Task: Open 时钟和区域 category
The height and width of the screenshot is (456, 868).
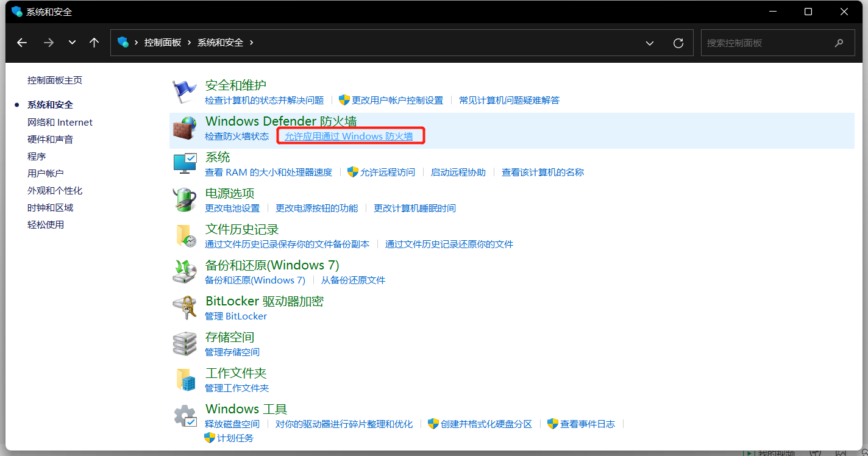Action: point(50,208)
